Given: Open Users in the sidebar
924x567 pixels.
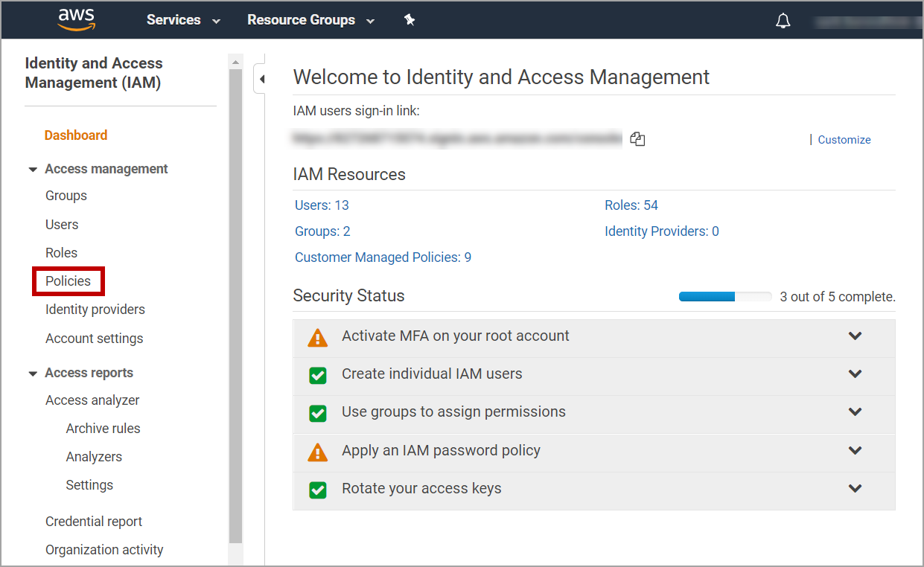Looking at the screenshot, I should (x=62, y=225).
